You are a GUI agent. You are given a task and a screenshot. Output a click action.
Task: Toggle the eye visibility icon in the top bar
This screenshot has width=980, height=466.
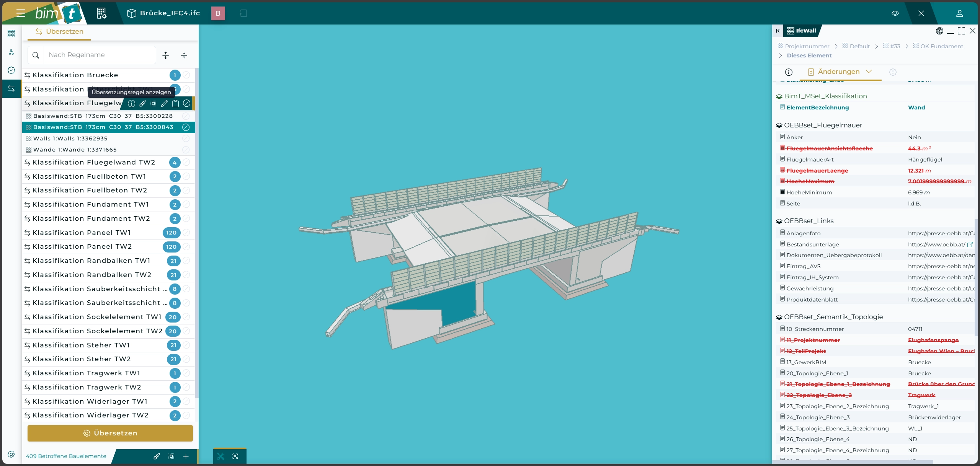pyautogui.click(x=895, y=13)
